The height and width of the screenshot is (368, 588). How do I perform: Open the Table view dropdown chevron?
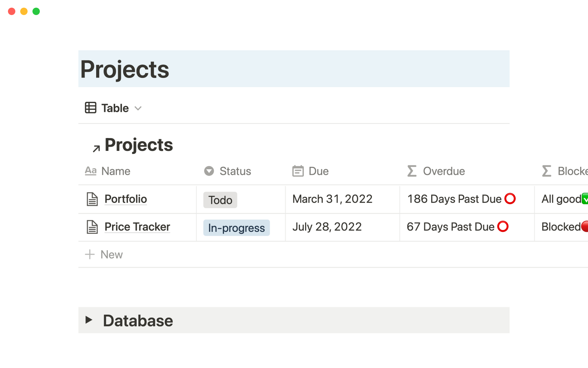click(x=138, y=108)
